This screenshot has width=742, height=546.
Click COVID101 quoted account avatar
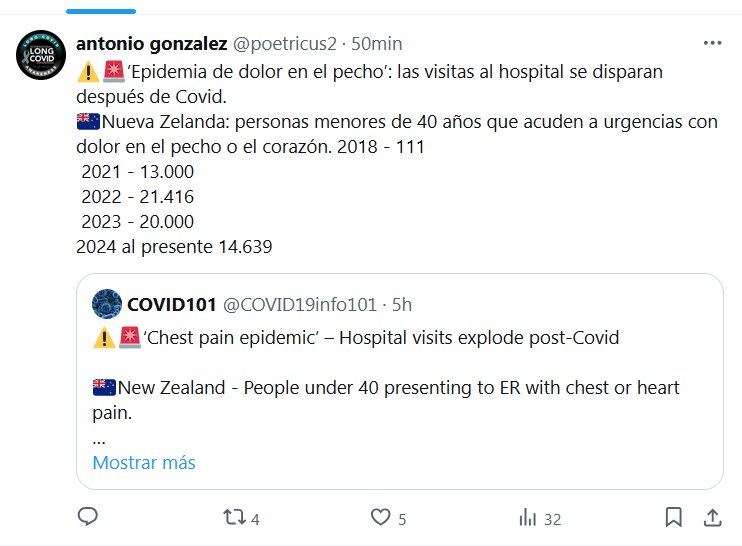(107, 304)
